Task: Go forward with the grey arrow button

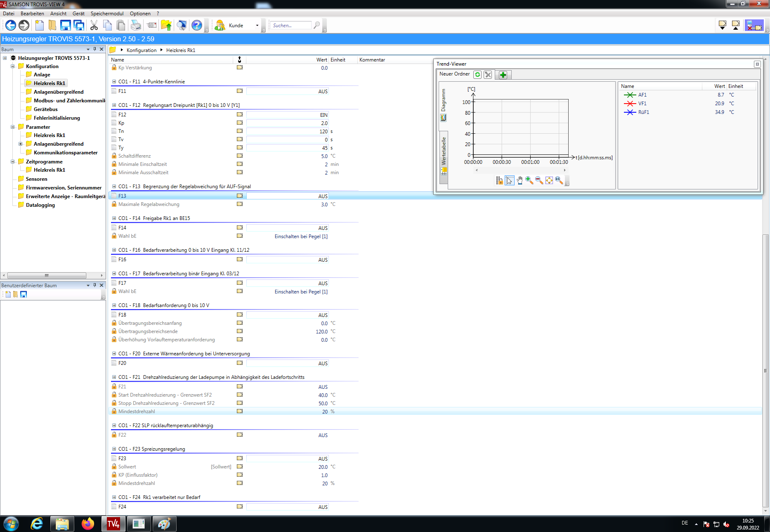Action: point(24,26)
